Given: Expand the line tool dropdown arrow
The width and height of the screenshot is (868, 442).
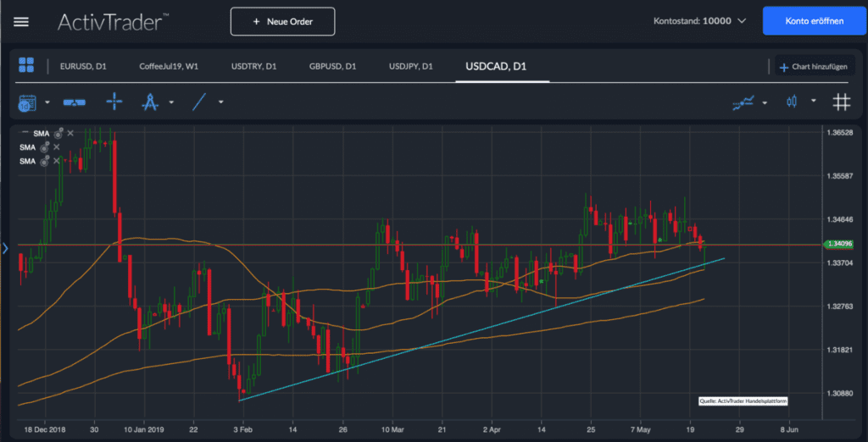Looking at the screenshot, I should pyautogui.click(x=221, y=102).
